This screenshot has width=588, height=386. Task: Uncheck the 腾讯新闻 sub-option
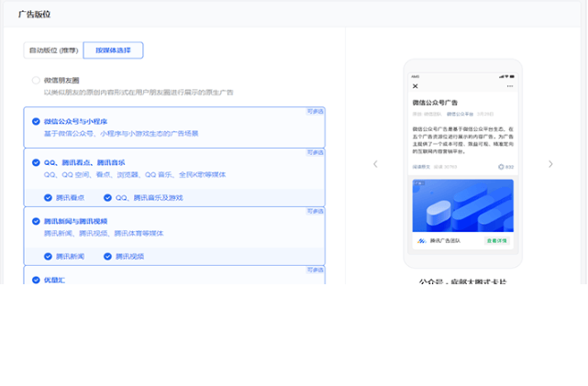[x=48, y=257]
